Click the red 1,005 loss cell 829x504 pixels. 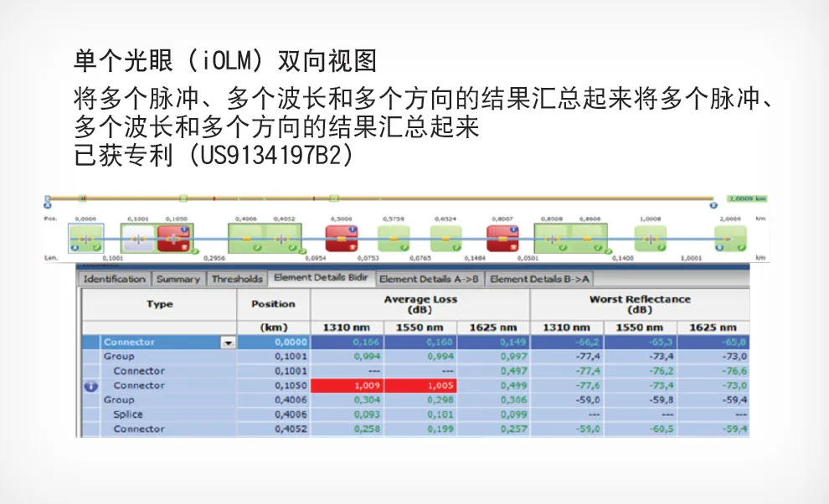[x=420, y=386]
